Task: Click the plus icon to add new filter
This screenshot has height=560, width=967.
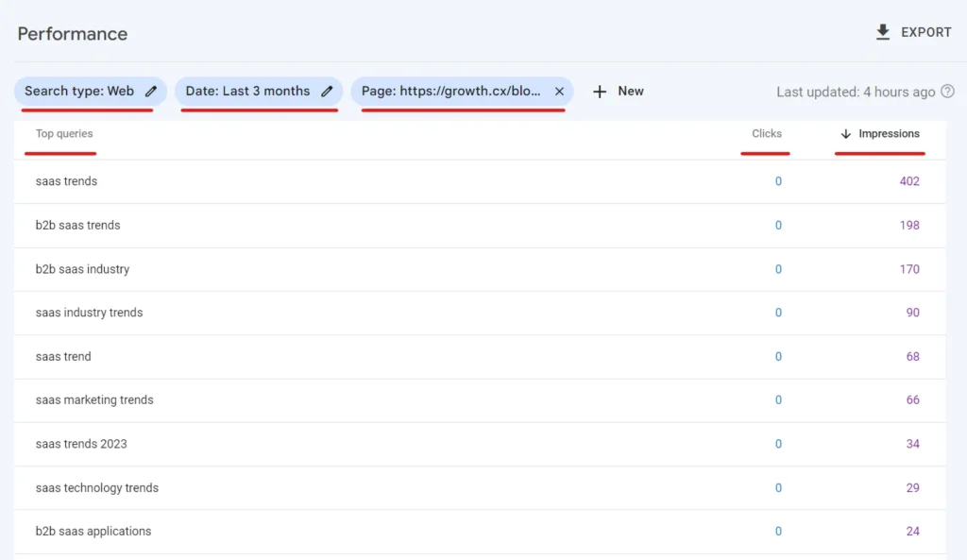Action: (600, 92)
